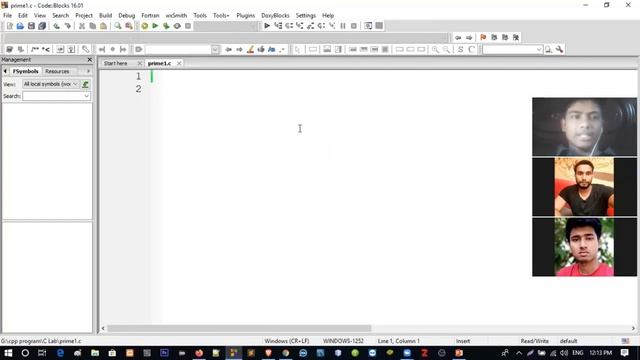
Task: Open the right-side toolbar search dropdown
Action: coord(539,49)
